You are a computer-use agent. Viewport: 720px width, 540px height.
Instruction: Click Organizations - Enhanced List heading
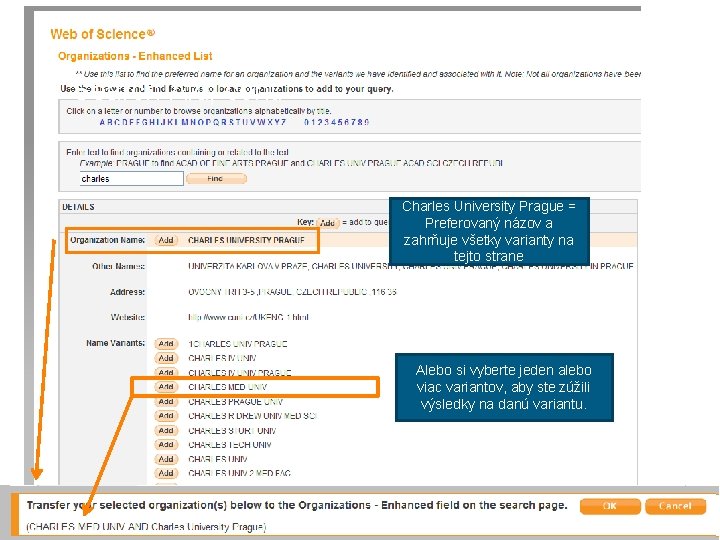135,56
